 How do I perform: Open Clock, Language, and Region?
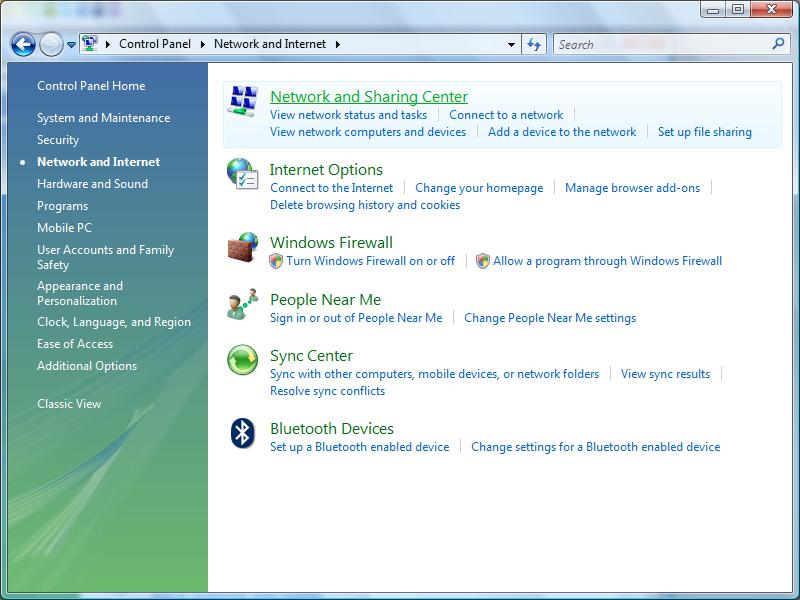pyautogui.click(x=114, y=322)
